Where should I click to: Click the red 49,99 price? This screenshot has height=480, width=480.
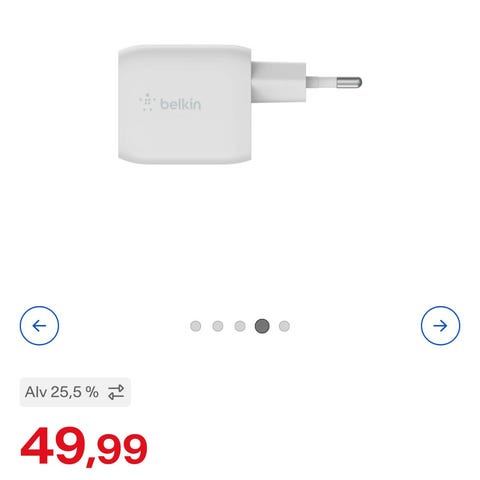pyautogui.click(x=84, y=446)
